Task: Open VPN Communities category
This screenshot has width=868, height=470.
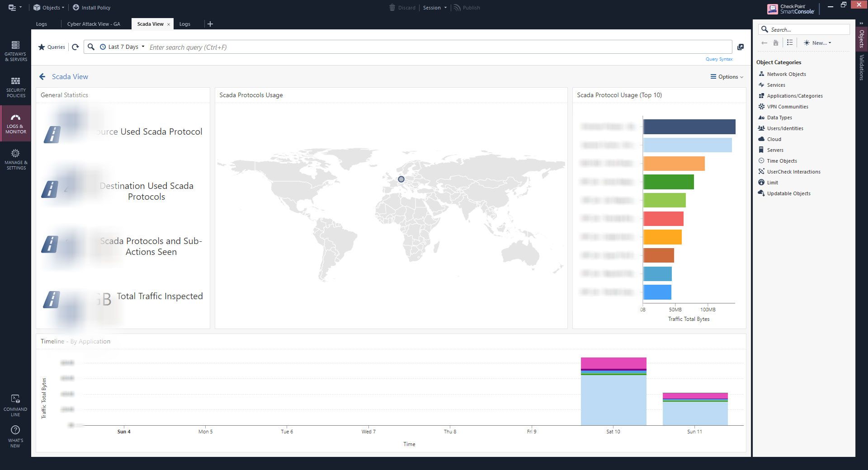Action: 783,107
